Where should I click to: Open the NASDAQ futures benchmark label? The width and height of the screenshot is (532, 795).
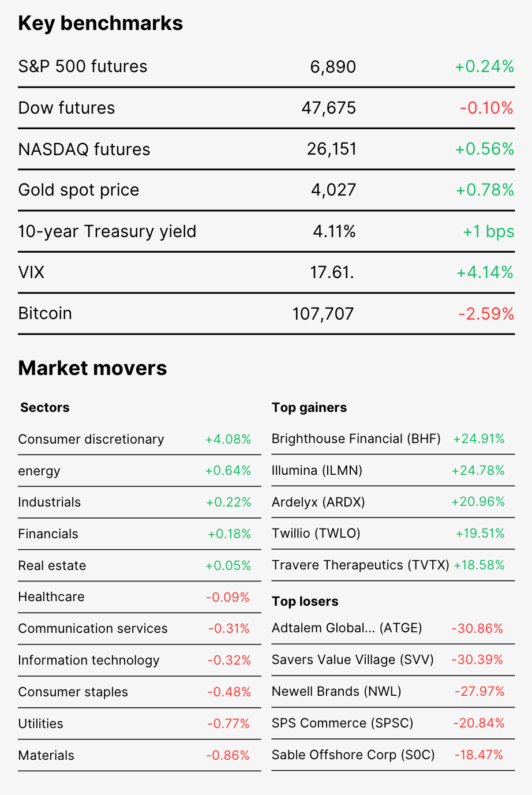coord(84,149)
